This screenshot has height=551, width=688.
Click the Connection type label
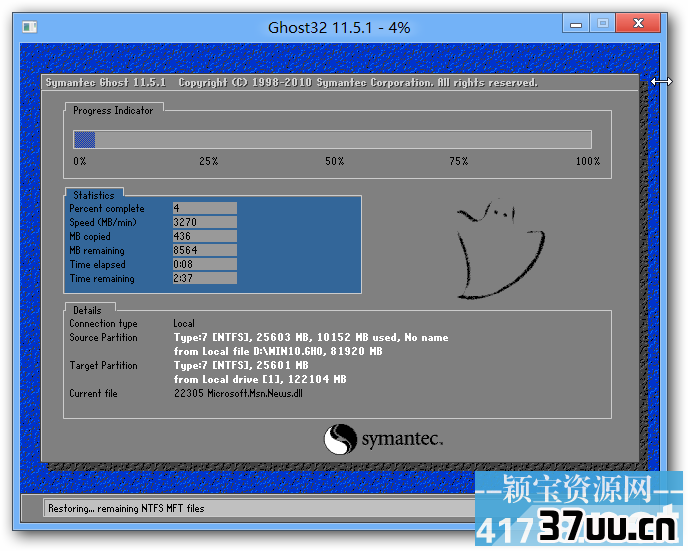click(103, 324)
